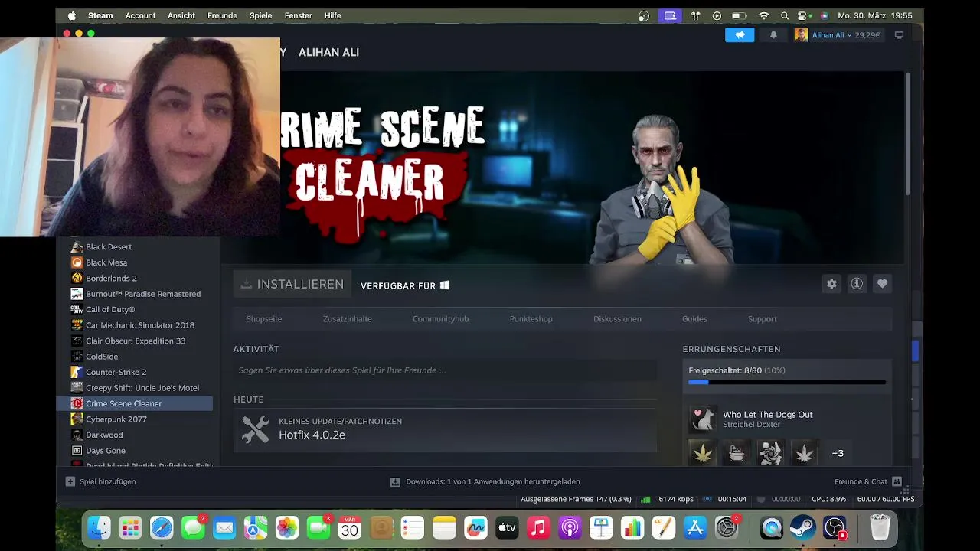Open Downloads status in bottom bar
The width and height of the screenshot is (980, 551).
coord(485,481)
